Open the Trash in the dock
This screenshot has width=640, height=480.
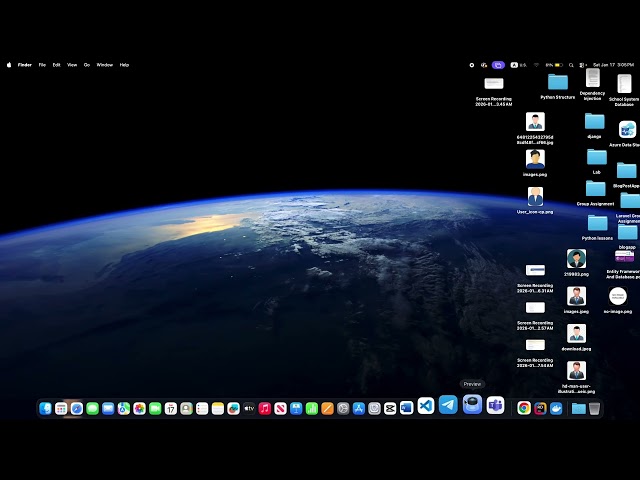(595, 408)
